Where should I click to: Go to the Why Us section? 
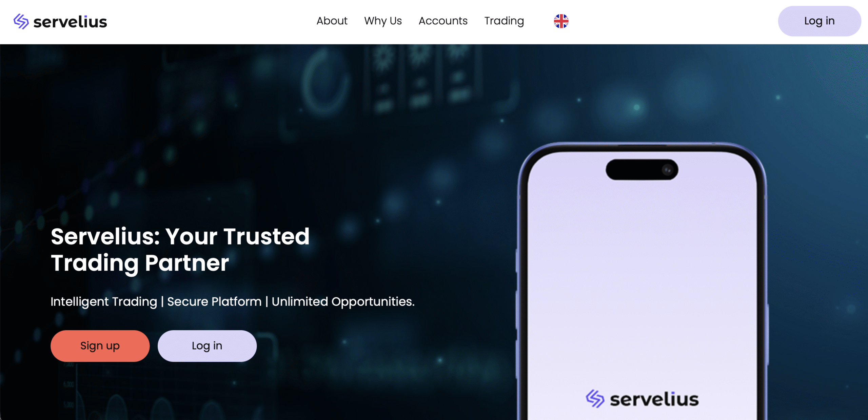click(x=383, y=21)
